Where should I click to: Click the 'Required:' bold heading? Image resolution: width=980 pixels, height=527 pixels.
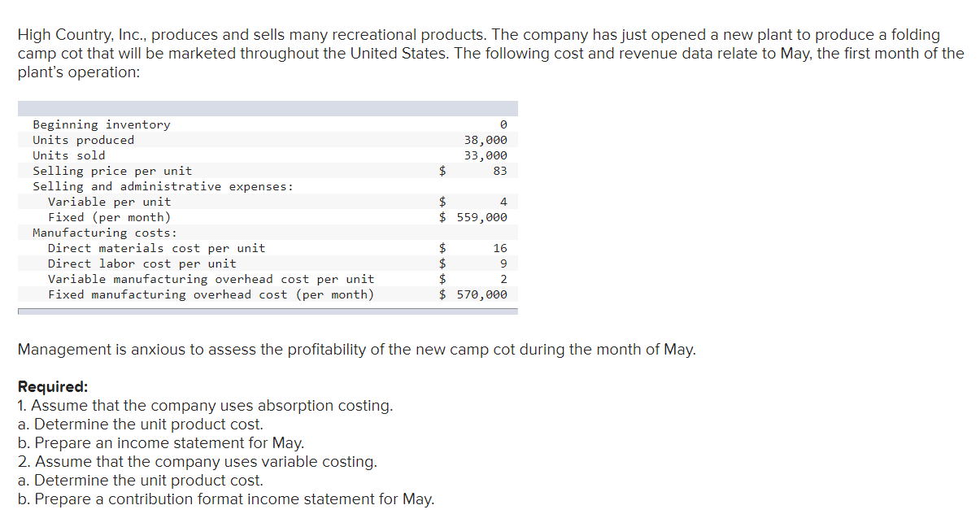53,386
